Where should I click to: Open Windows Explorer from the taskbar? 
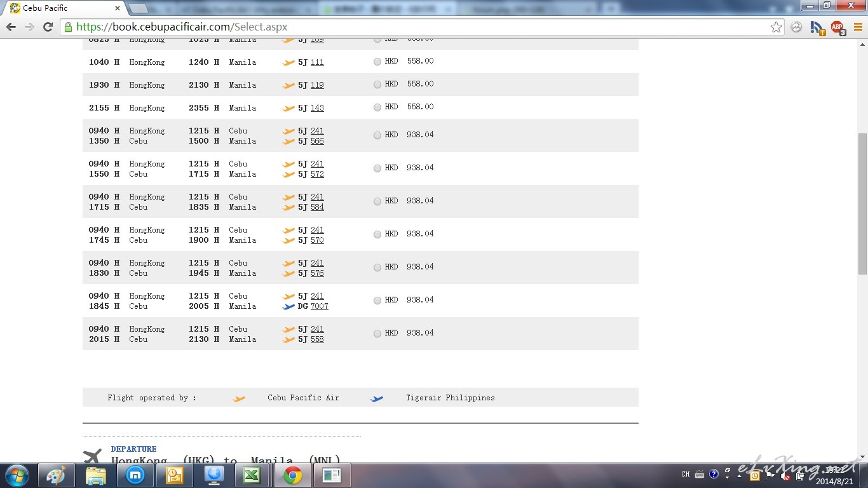96,475
